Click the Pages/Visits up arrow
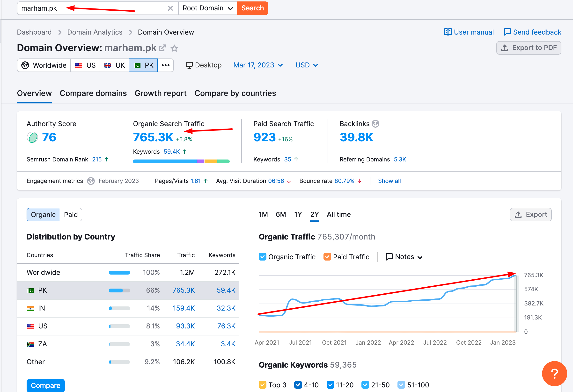Image resolution: width=573 pixels, height=392 pixels. coord(206,181)
